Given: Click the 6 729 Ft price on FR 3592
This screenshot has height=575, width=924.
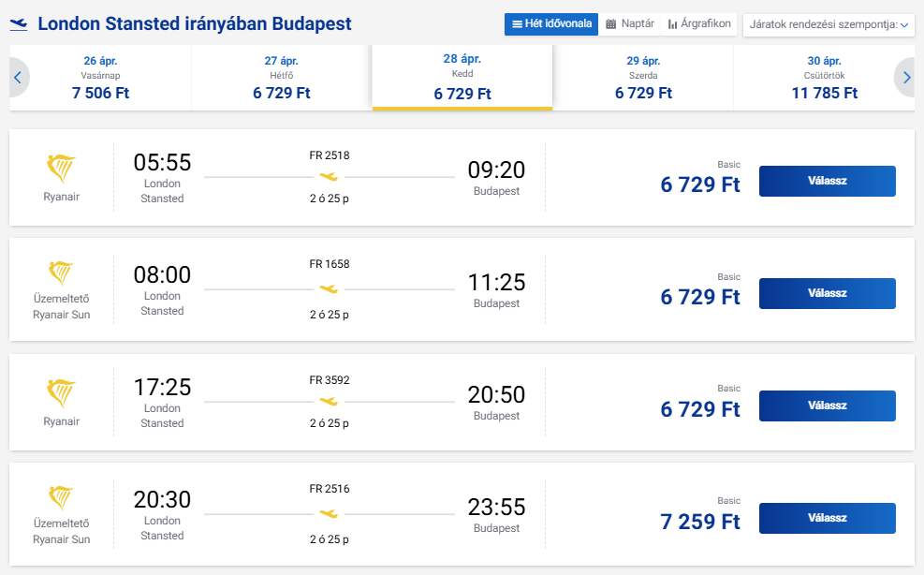Looking at the screenshot, I should [x=700, y=409].
